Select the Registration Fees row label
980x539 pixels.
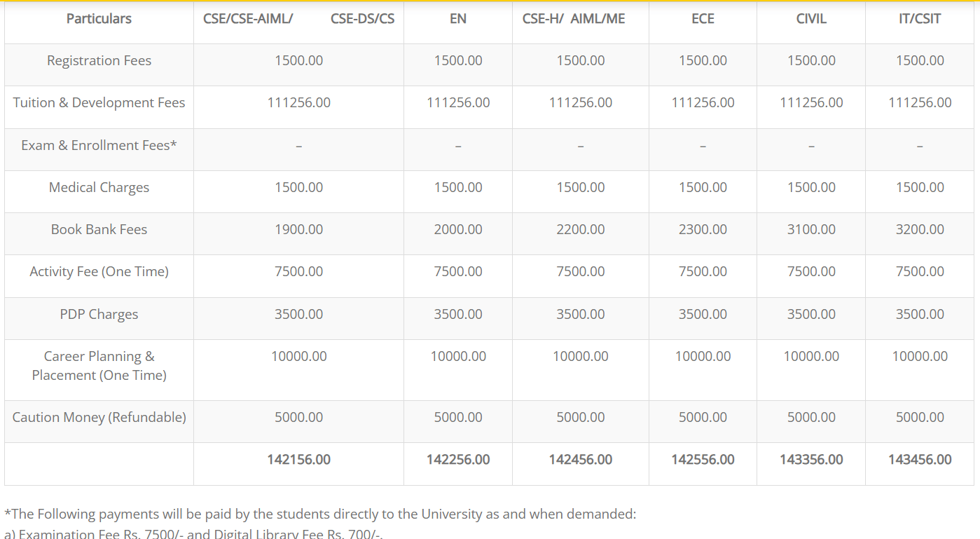(x=99, y=61)
